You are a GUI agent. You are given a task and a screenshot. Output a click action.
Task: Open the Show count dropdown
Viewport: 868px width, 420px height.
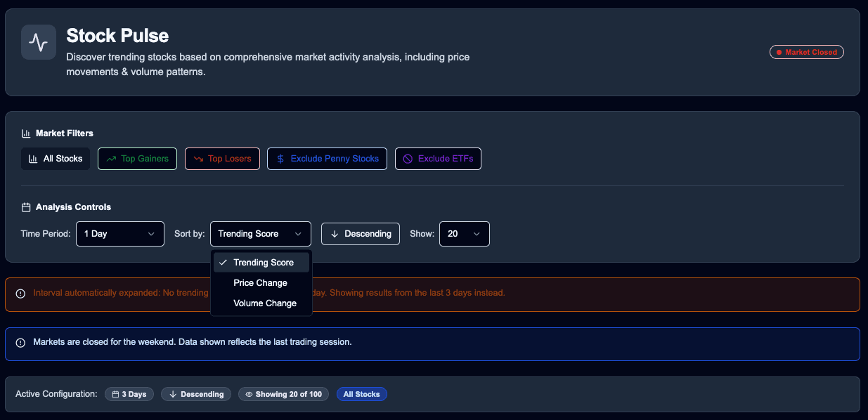pyautogui.click(x=464, y=233)
